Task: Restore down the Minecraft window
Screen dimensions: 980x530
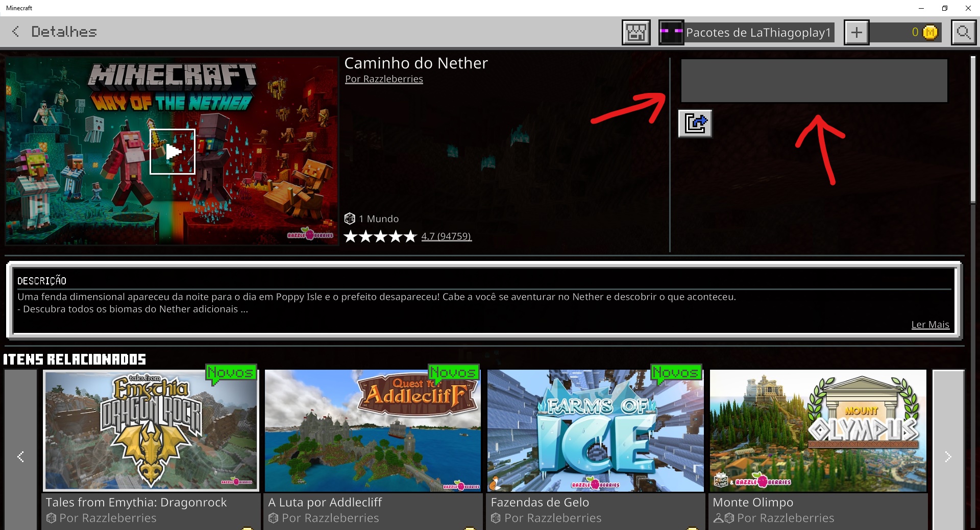Action: (945, 8)
